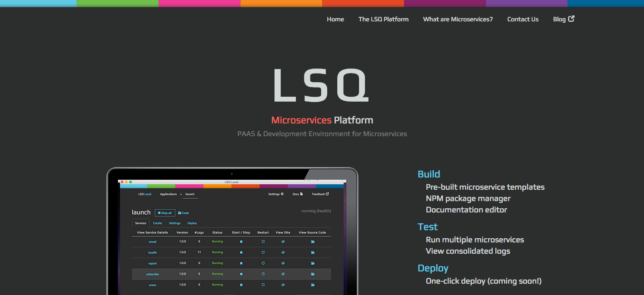
Task: Click the stop icon for email service
Action: (x=241, y=241)
